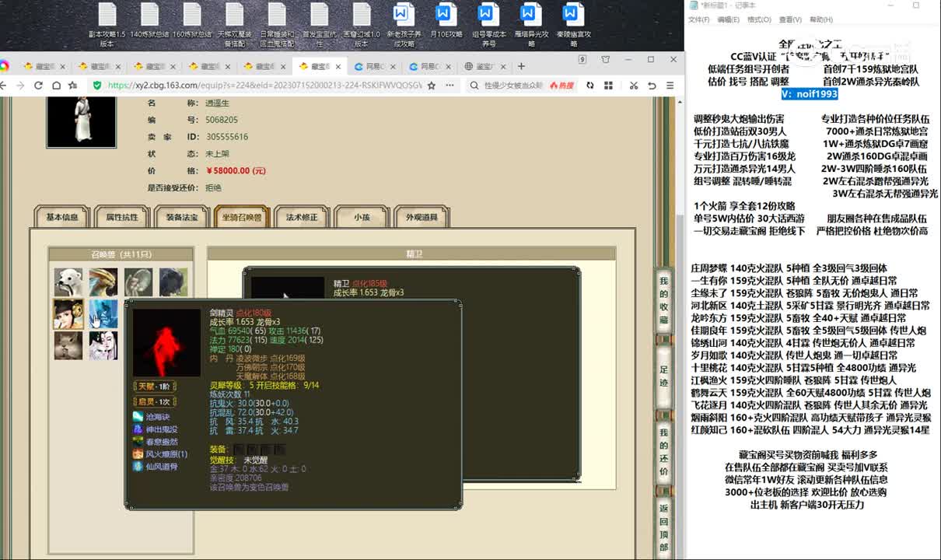Select the squirrel summon thumbnail

(68, 345)
